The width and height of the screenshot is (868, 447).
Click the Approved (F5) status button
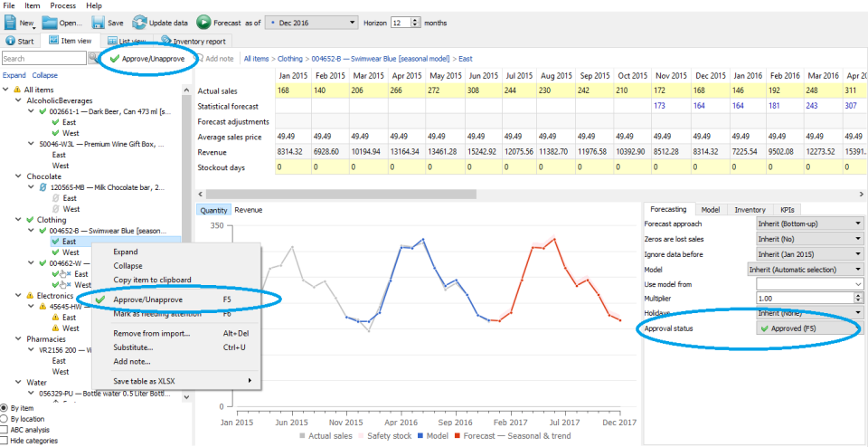808,328
